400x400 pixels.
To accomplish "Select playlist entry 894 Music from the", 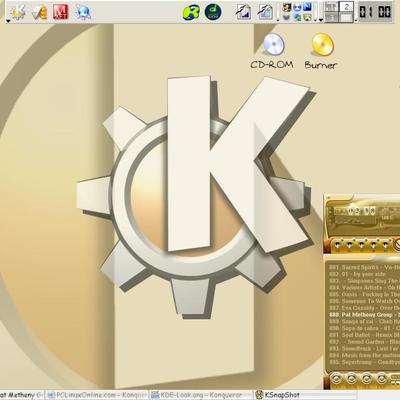I will 364,355.
